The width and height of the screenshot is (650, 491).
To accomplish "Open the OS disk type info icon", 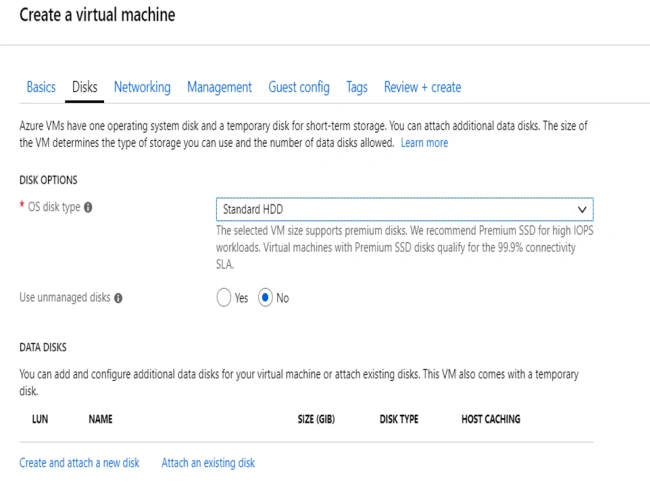I will [88, 207].
